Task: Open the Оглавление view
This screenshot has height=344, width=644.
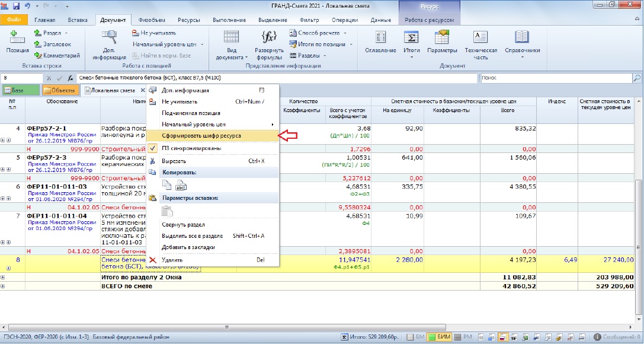Action: tap(380, 42)
